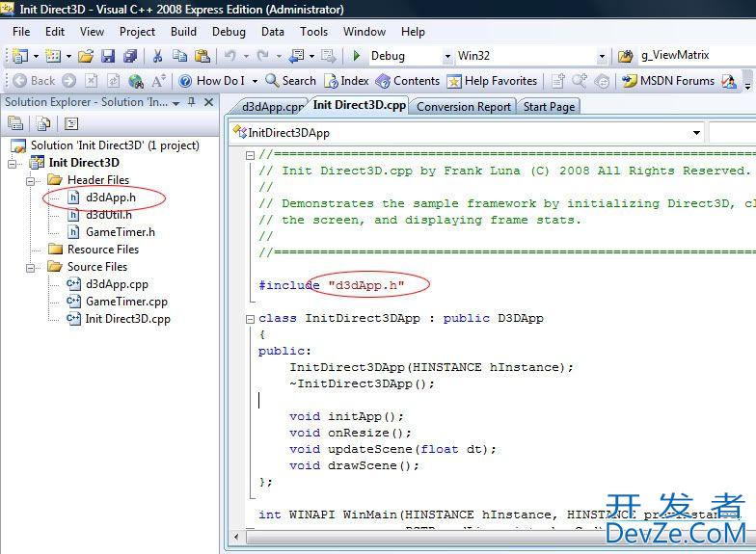The image size is (756, 554).
Task: Click the Save All icon
Action: (129, 57)
